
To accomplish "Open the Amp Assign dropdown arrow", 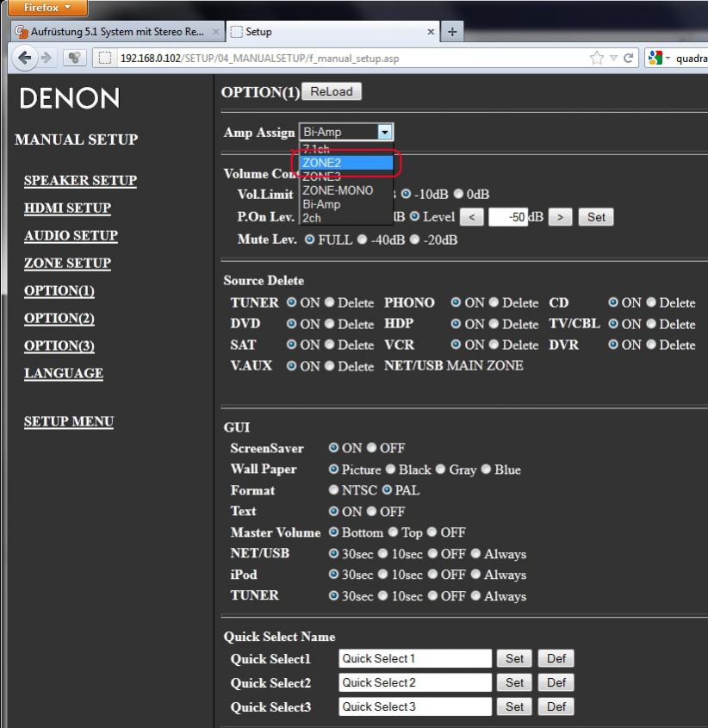I will click(384, 133).
